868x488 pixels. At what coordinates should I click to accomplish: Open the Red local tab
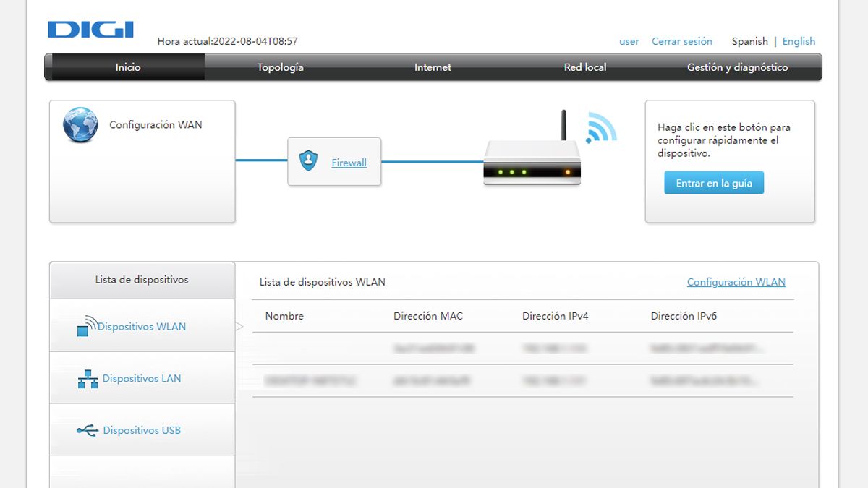(585, 67)
